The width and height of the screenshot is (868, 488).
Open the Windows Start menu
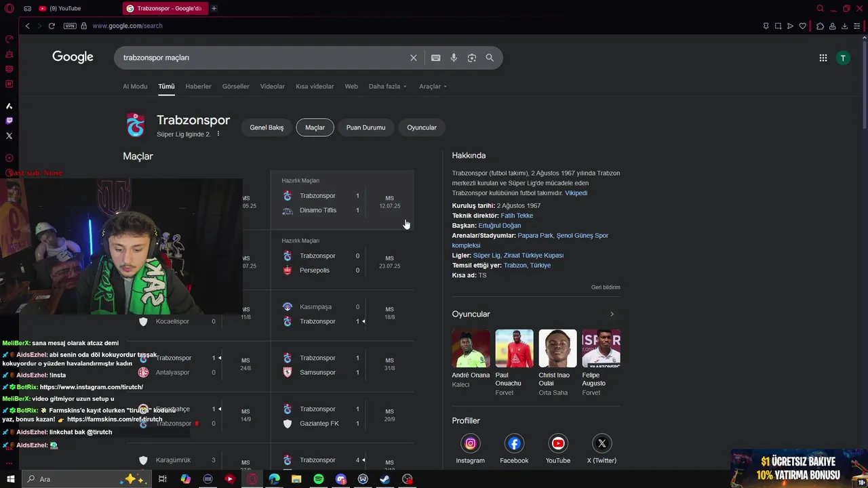[x=10, y=479]
